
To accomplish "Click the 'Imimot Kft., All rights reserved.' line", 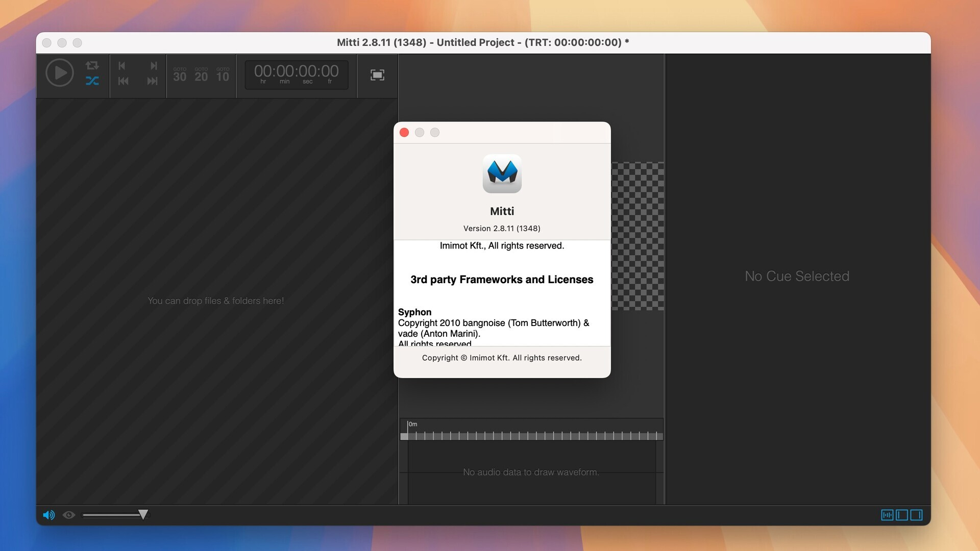I will [502, 245].
